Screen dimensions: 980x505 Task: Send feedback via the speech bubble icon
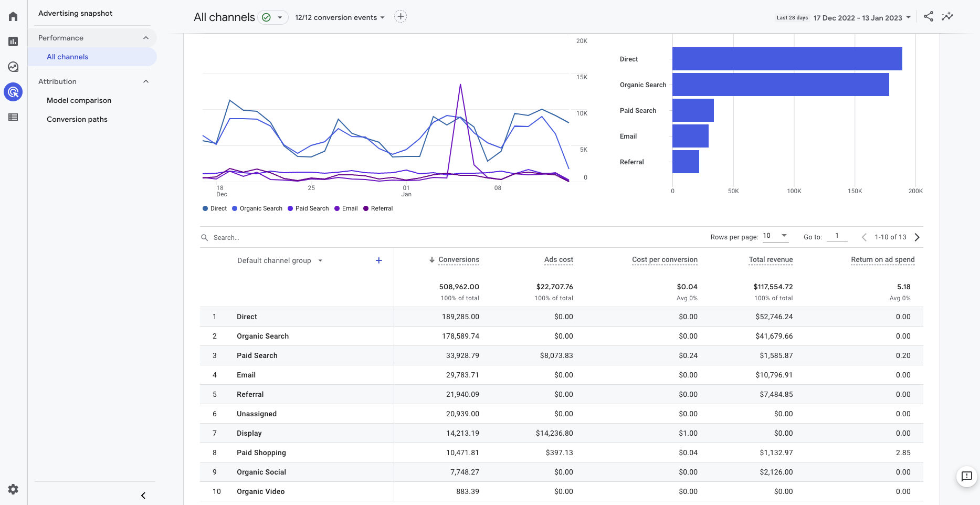click(x=966, y=477)
